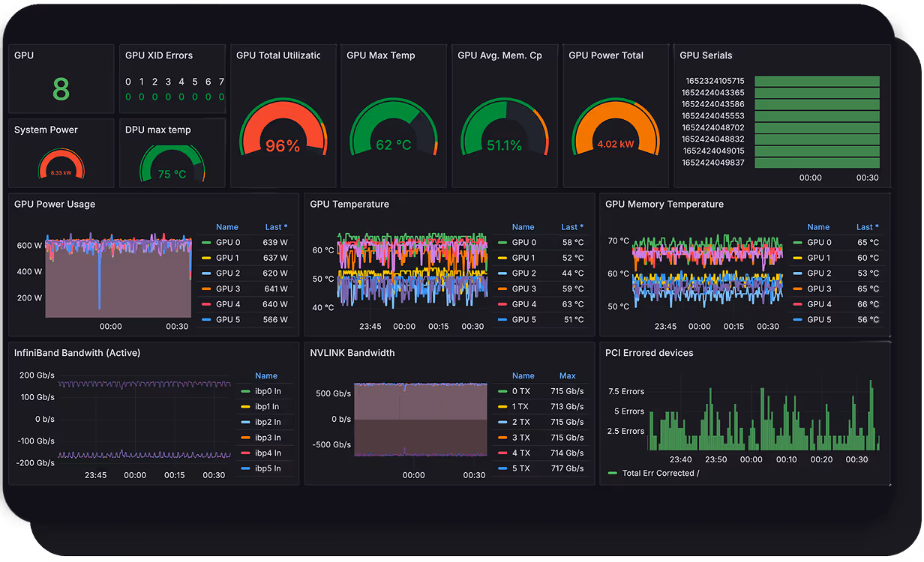The image size is (924, 562).
Task: Select serial 1652424049837 in GPU Serials
Action: point(713,163)
